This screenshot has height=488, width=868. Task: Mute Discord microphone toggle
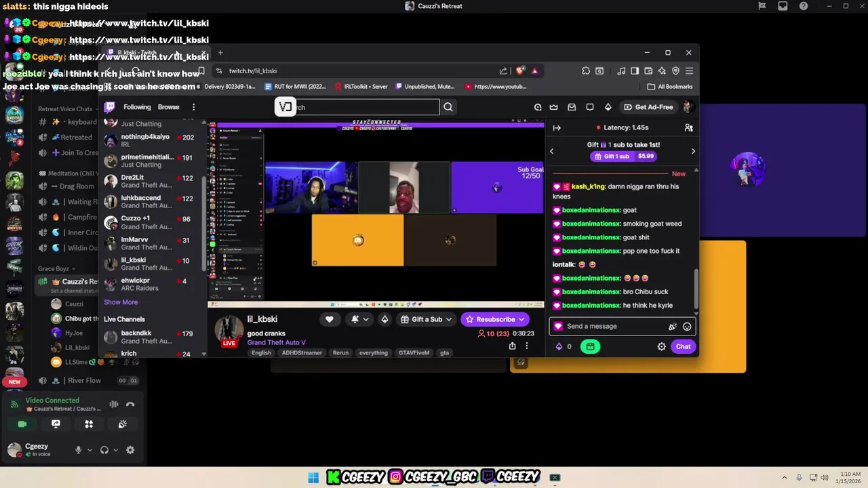pyautogui.click(x=78, y=450)
